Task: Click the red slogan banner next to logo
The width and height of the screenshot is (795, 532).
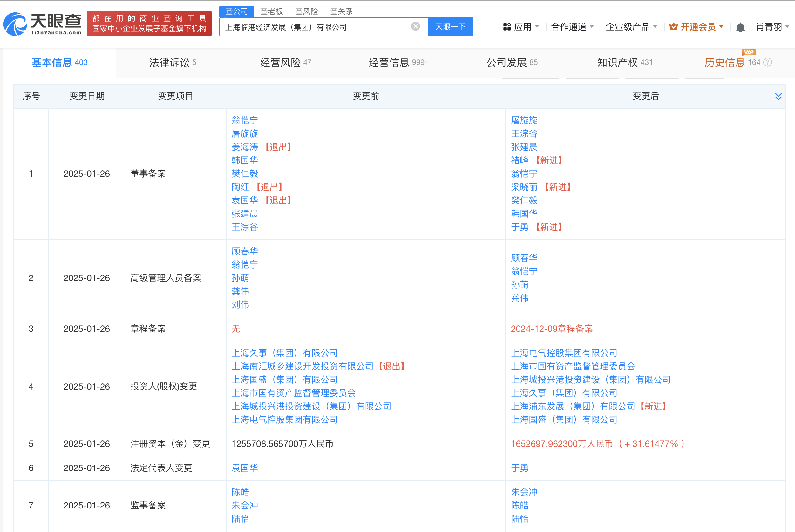Action: (149, 24)
